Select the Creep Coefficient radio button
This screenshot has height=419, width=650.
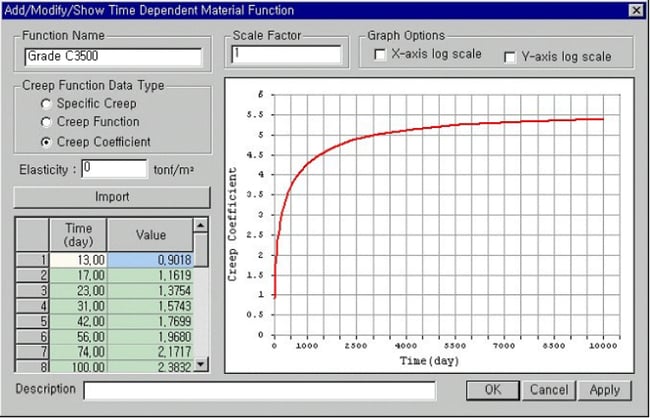(x=46, y=142)
